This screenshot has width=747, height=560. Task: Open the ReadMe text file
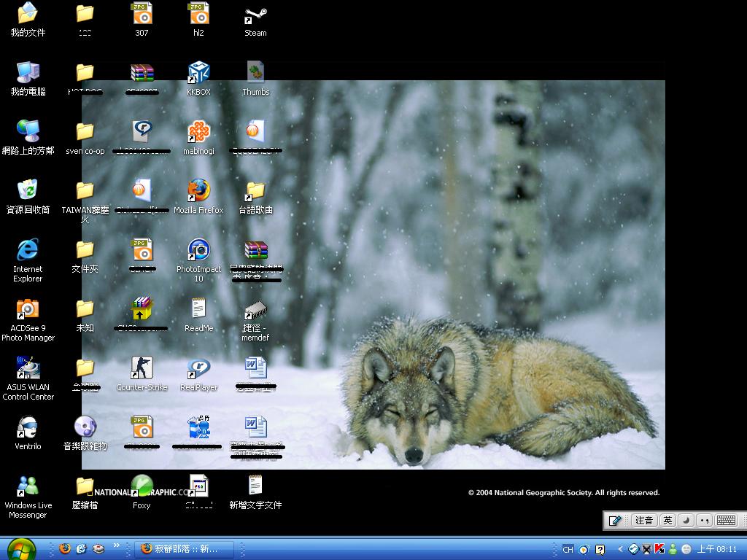pyautogui.click(x=198, y=315)
